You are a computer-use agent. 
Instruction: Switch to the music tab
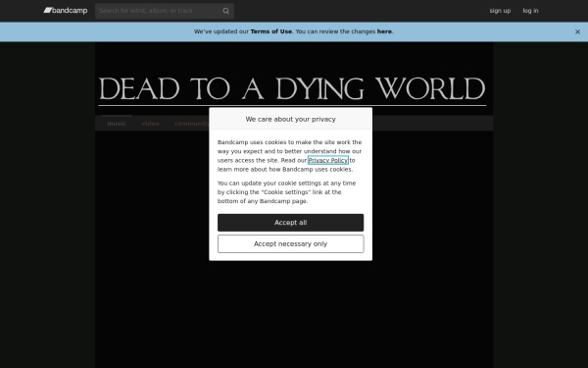coord(117,124)
